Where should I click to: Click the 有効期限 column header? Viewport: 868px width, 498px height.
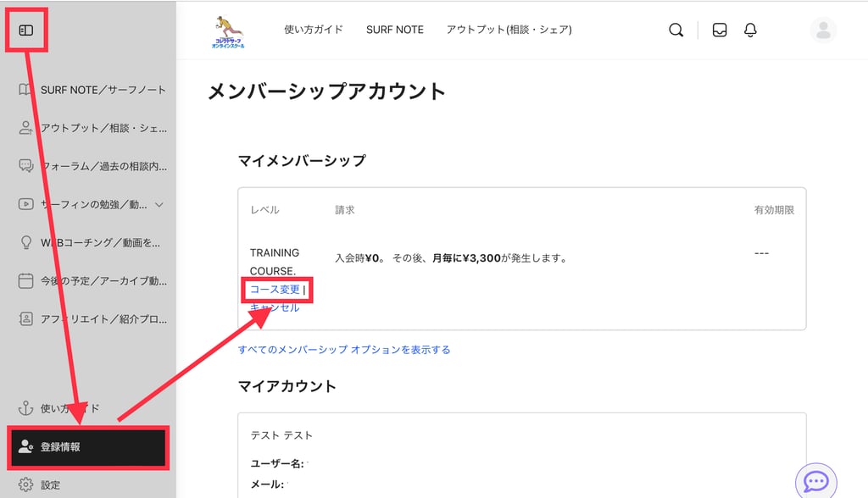[x=774, y=210]
